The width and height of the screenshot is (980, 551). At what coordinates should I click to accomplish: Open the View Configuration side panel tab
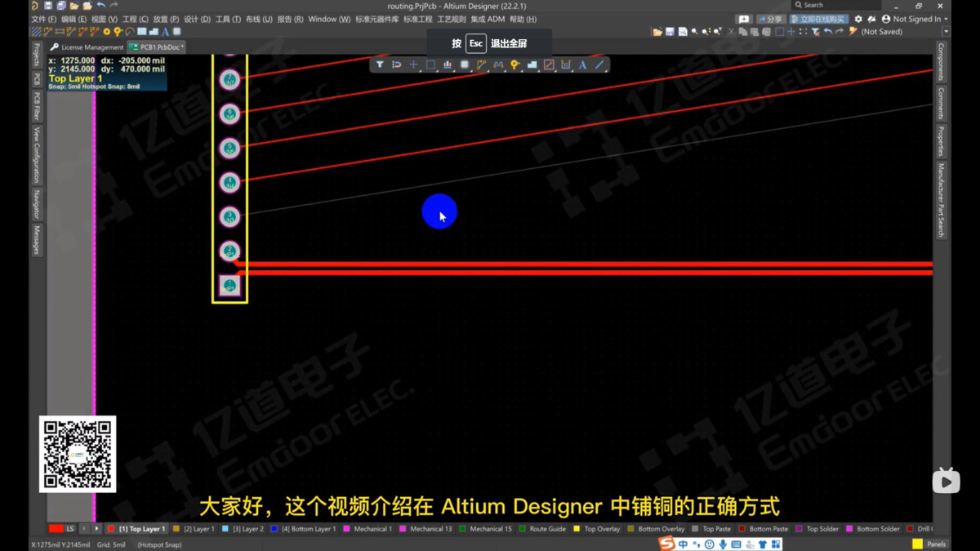pos(37,154)
